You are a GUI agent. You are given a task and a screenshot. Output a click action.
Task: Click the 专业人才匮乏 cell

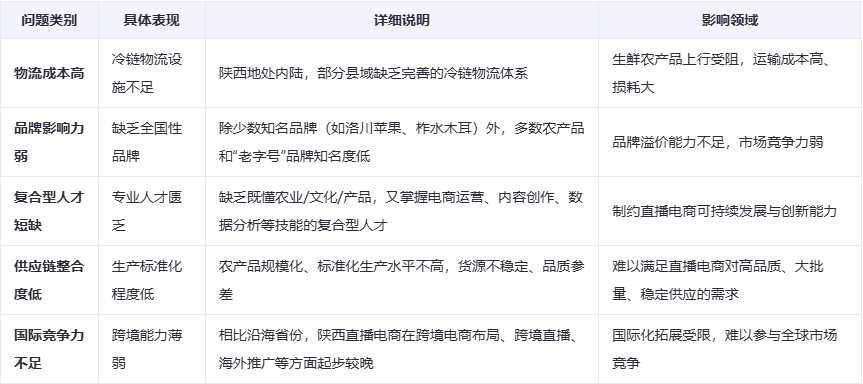tap(152, 211)
